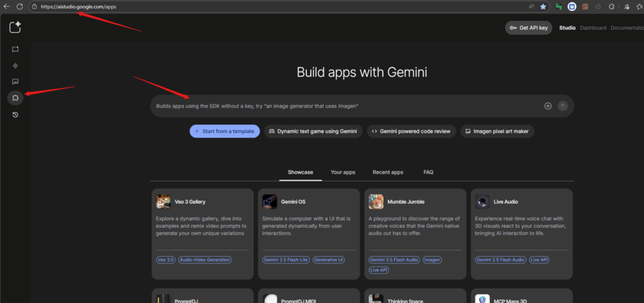Open the orange camera browser extension icon
The height and width of the screenshot is (303, 644).
586,6
